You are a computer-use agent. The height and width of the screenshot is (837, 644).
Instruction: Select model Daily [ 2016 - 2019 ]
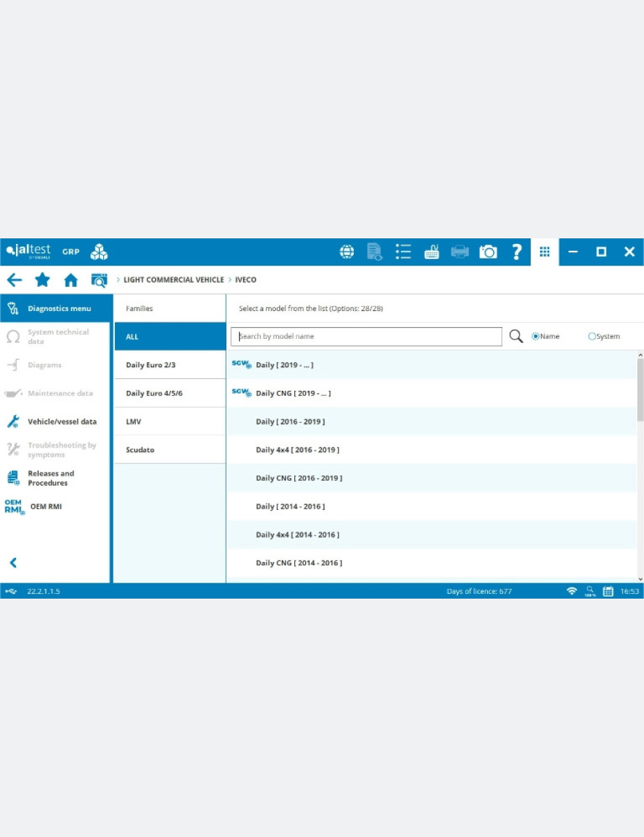pyautogui.click(x=431, y=421)
